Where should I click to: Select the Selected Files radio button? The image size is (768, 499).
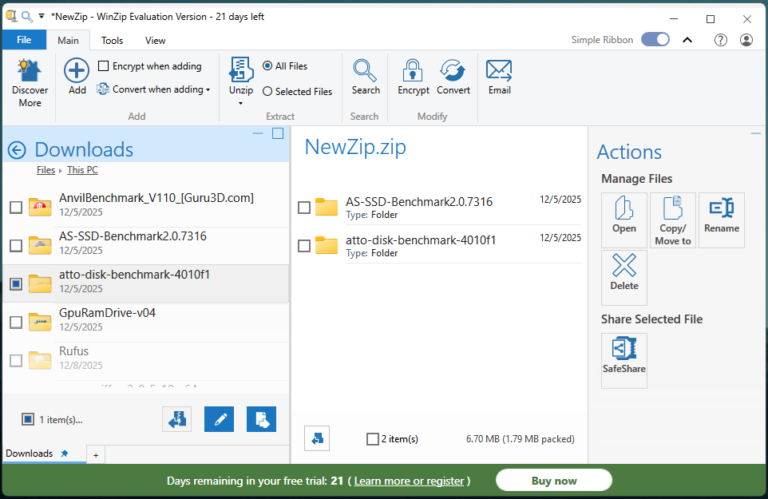267,91
